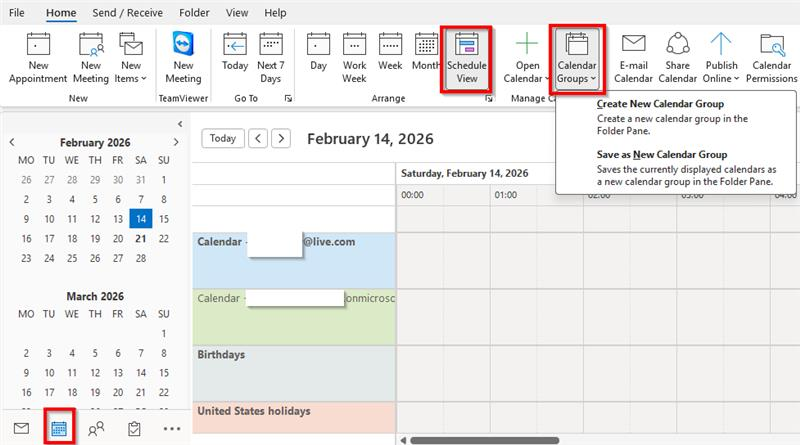Open the Send / Receive tab

tap(128, 13)
